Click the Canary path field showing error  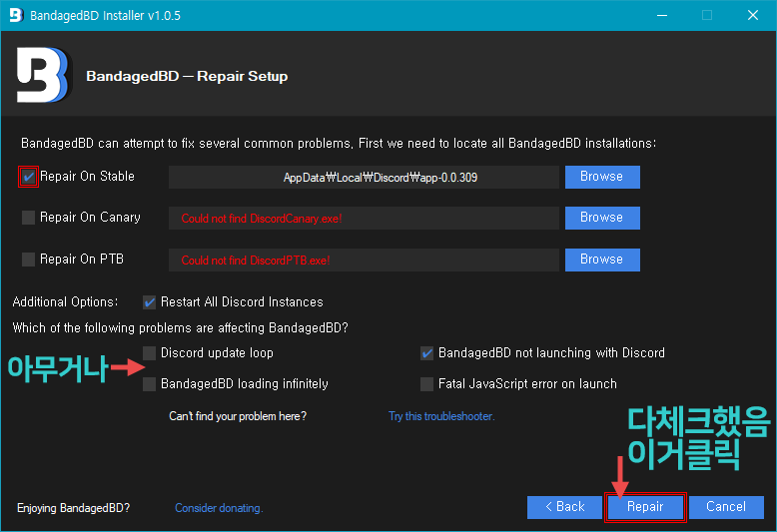click(x=364, y=218)
